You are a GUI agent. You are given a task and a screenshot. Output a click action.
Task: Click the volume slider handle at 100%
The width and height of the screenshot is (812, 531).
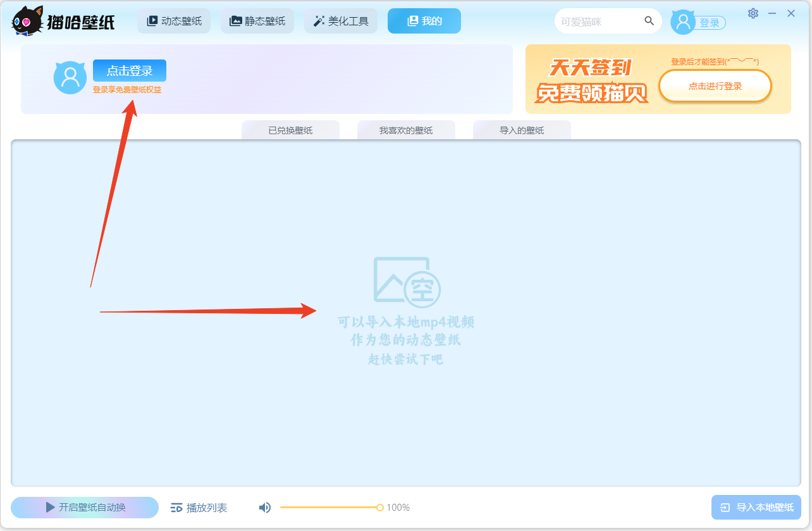380,508
